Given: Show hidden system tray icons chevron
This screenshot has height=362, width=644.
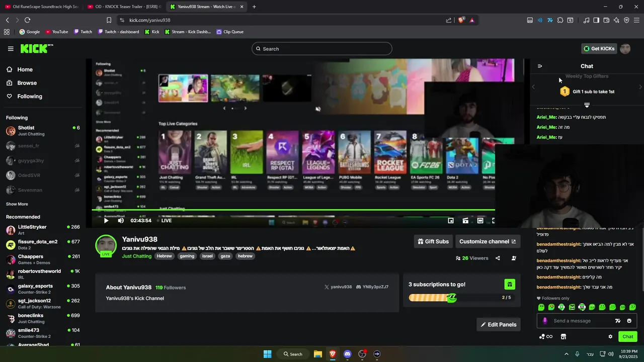Looking at the screenshot, I should pos(566,354).
